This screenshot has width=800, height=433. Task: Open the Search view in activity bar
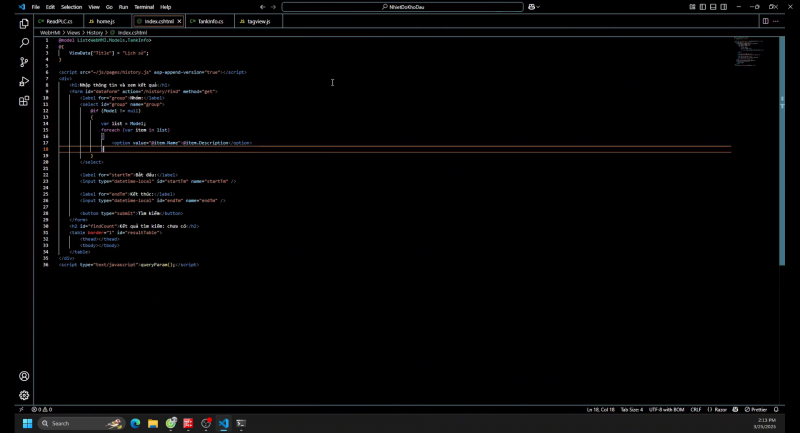pos(24,43)
